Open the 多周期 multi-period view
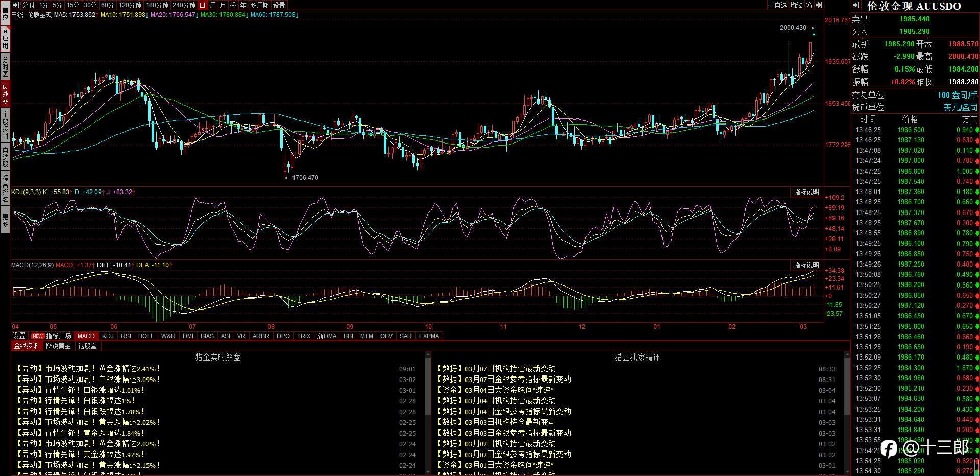Screen dimensions: 980x476 pyautogui.click(x=259, y=5)
